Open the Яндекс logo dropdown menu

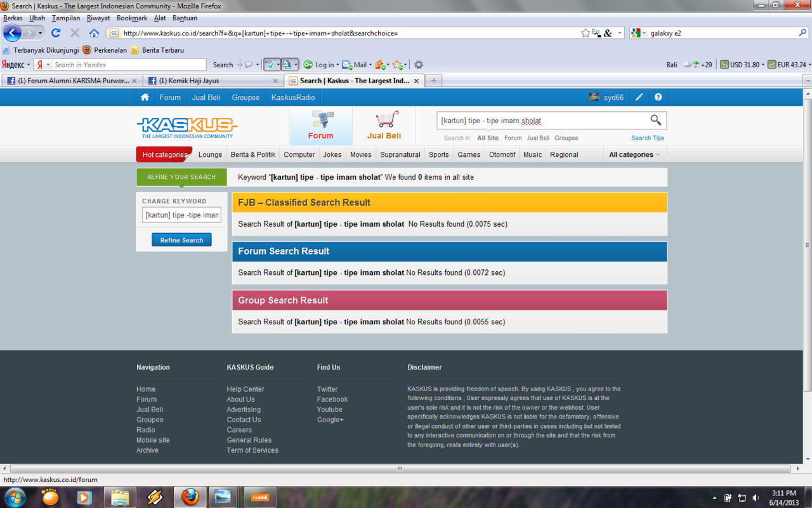coord(15,65)
